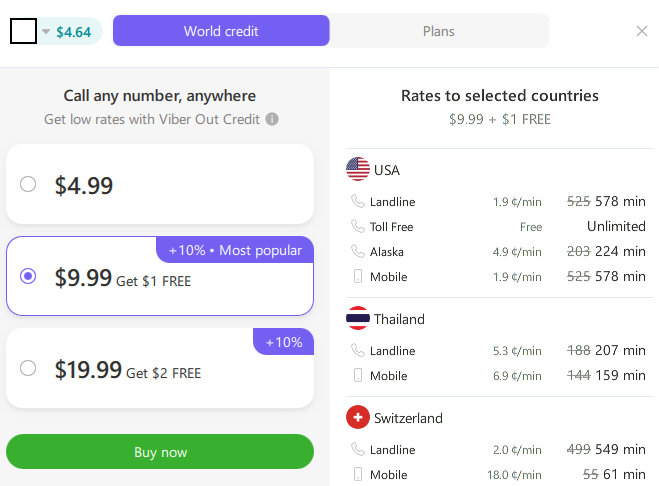Close the Viber Out credit dialog
Screen dimensions: 659x486
click(642, 31)
